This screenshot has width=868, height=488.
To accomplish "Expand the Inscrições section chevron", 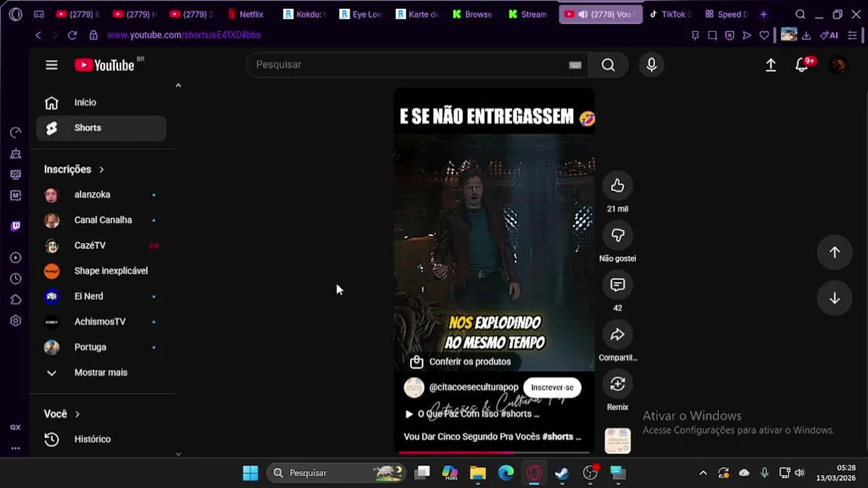I will click(102, 169).
